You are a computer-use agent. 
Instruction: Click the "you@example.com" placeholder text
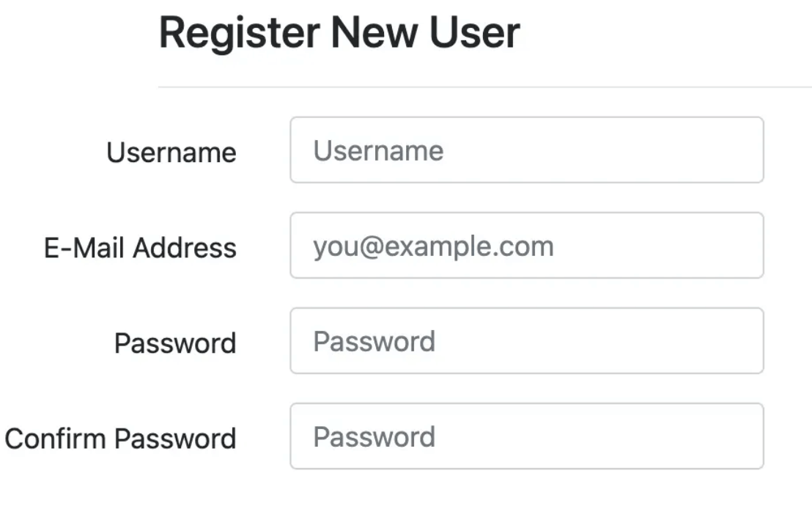pyautogui.click(x=433, y=246)
